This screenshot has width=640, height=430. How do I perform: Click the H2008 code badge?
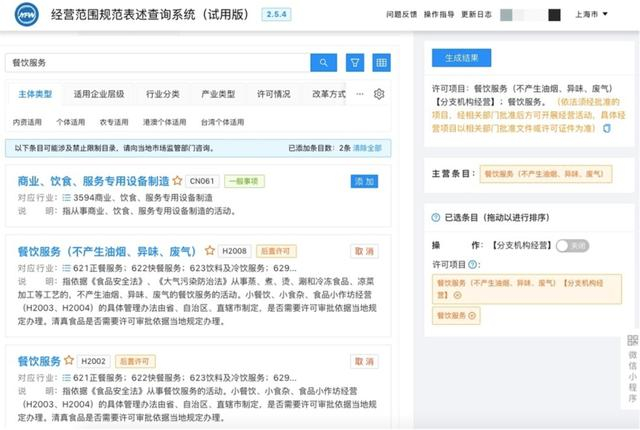(234, 251)
